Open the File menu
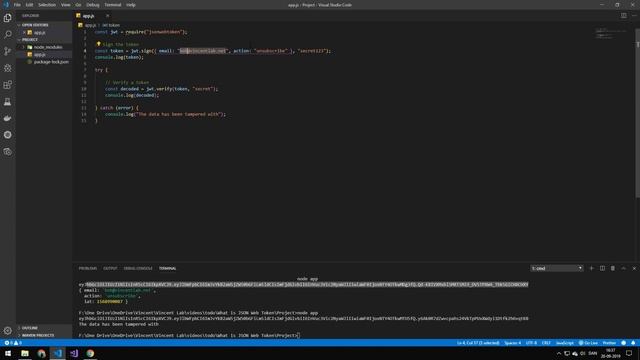The height and width of the screenshot is (360, 640). point(17,5)
